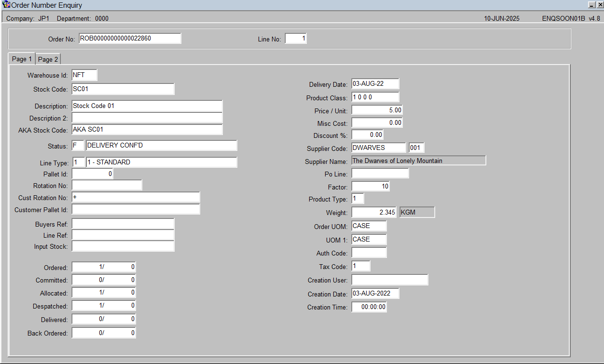Click the Pallet Id field
The height and width of the screenshot is (364, 604).
click(93, 174)
